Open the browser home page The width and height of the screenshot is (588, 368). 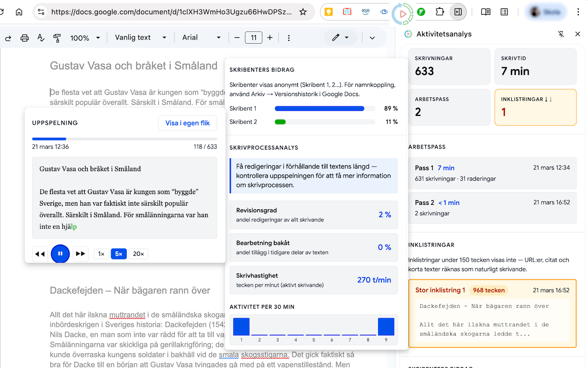coord(19,12)
